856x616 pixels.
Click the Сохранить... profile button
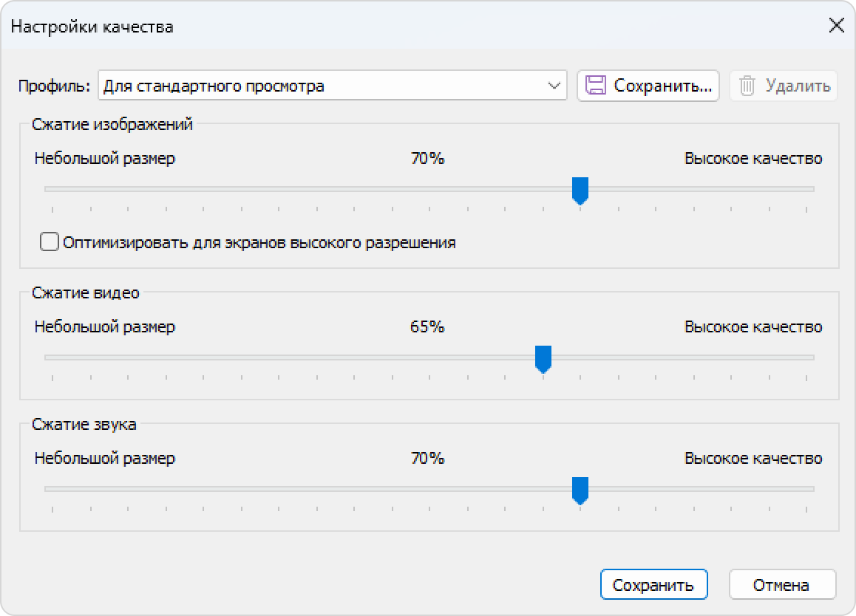click(648, 86)
